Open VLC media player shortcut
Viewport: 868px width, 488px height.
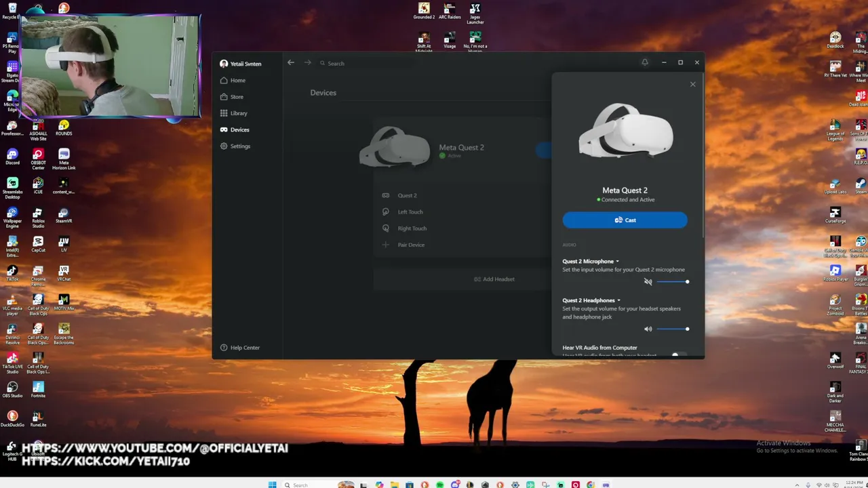click(12, 305)
